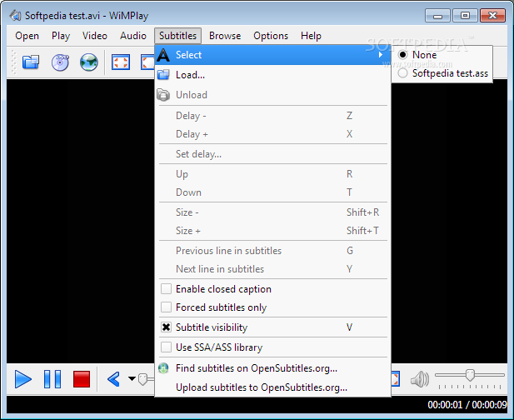Click the open URL globe toolbar icon
514x420 pixels.
89,62
